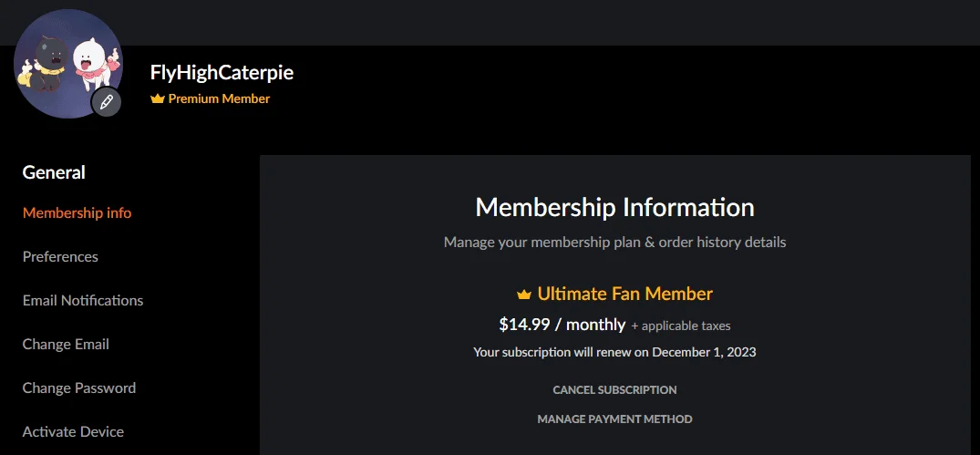Select Change Email in sidebar
Viewport: 980px width, 455px height.
click(x=66, y=345)
